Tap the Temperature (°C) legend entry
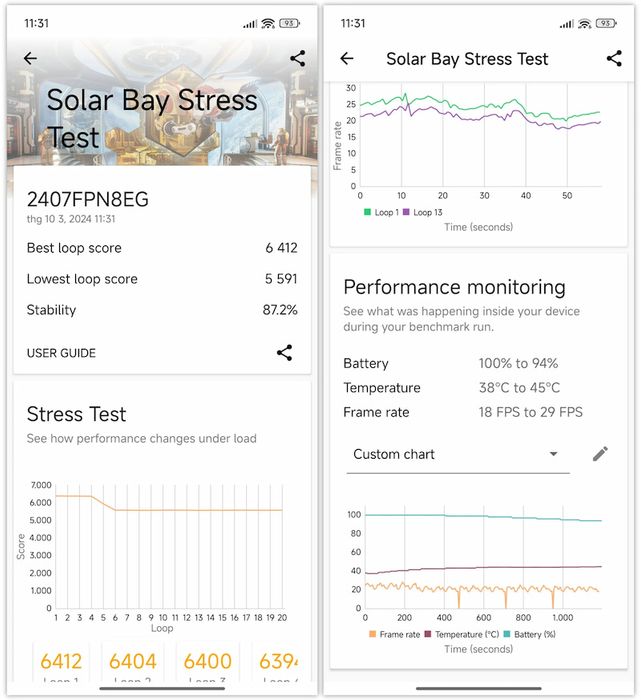The height and width of the screenshot is (700, 641). (x=462, y=634)
